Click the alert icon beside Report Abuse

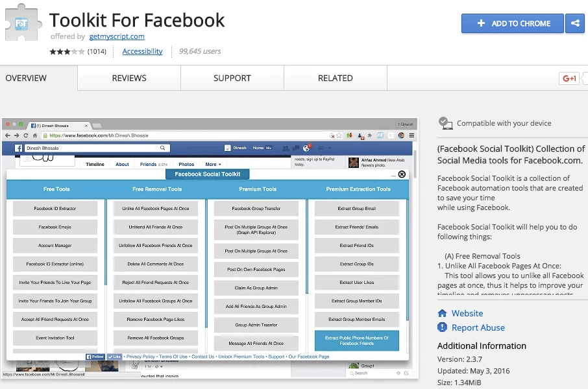[x=443, y=327]
